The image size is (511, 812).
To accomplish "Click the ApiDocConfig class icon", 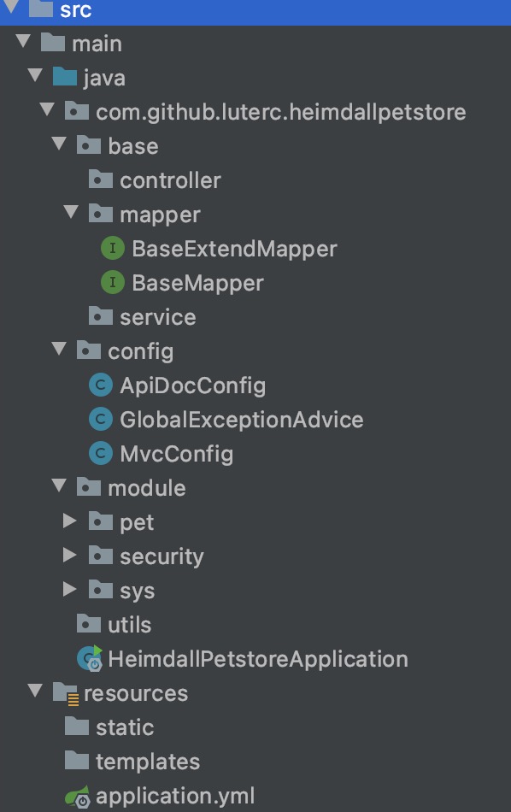I will [101, 385].
